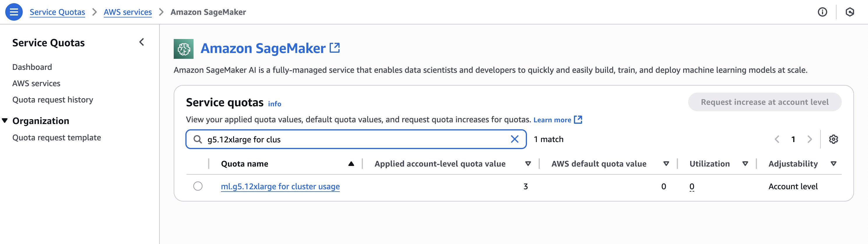The height and width of the screenshot is (244, 868).
Task: Open AWS services in the sidebar
Action: click(x=36, y=84)
